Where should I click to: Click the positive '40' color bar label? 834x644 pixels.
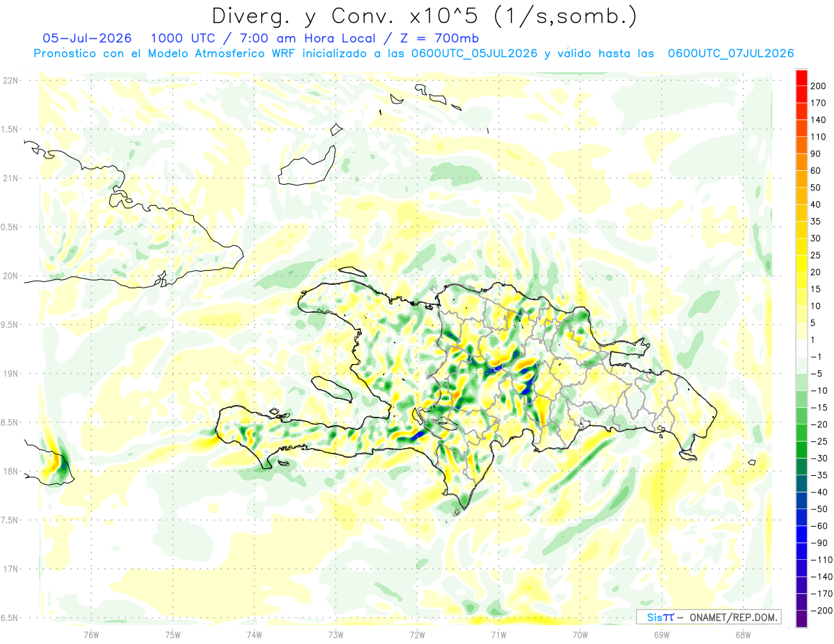pyautogui.click(x=817, y=204)
